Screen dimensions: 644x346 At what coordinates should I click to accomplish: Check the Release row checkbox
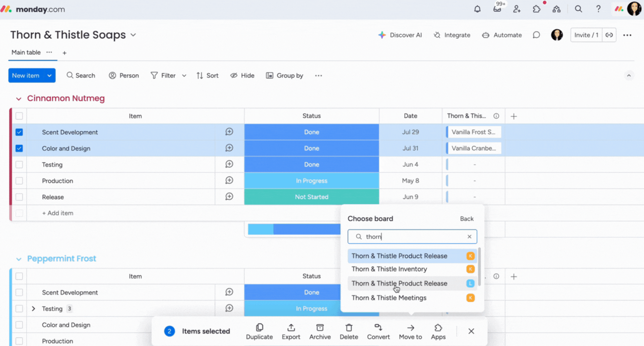point(19,197)
